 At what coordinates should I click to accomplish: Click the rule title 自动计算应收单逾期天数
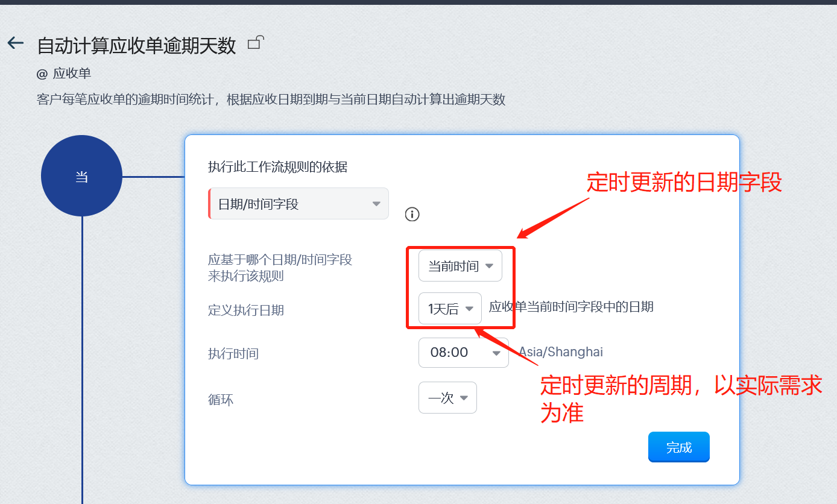[x=137, y=46]
